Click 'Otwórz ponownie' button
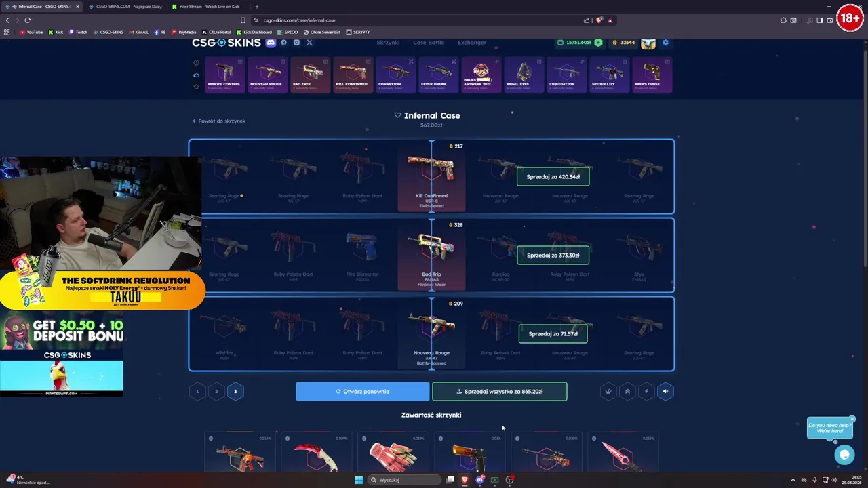The height and width of the screenshot is (488, 868). pos(362,392)
